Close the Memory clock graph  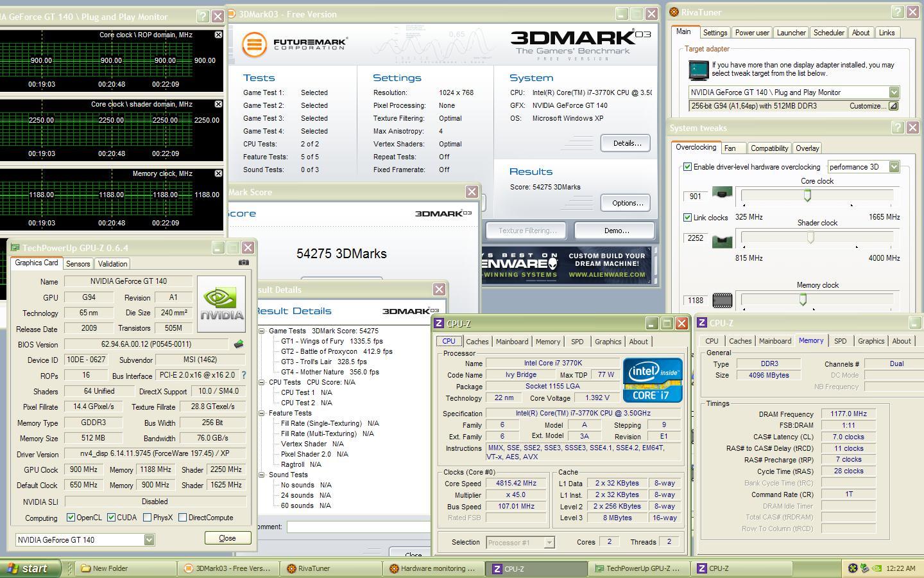(x=218, y=173)
